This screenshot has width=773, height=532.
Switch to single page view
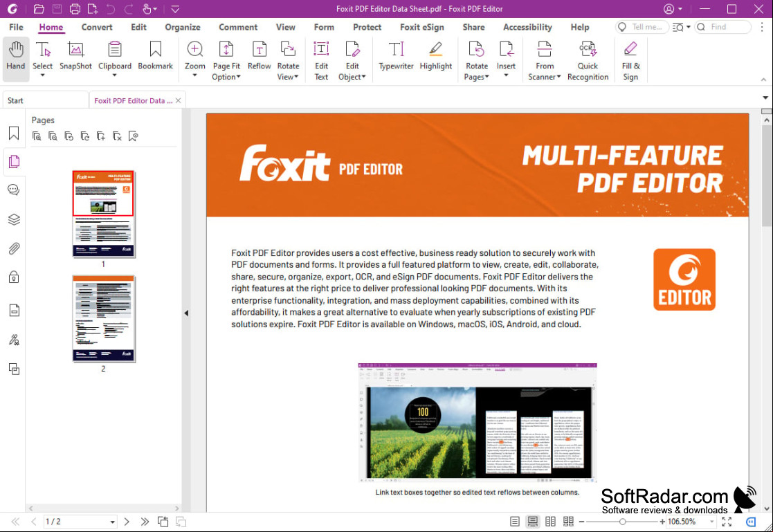pyautogui.click(x=515, y=522)
